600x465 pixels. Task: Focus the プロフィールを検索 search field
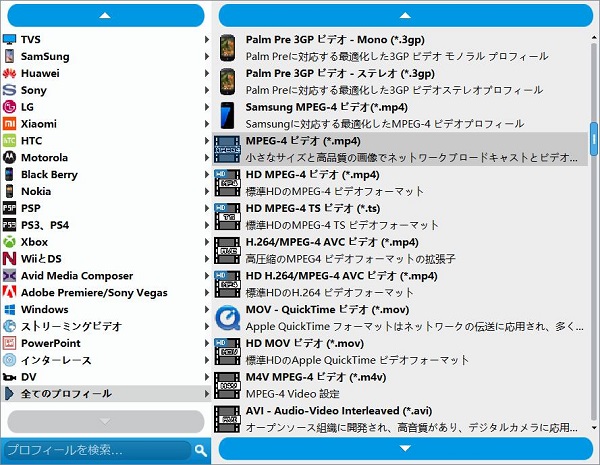(x=97, y=451)
